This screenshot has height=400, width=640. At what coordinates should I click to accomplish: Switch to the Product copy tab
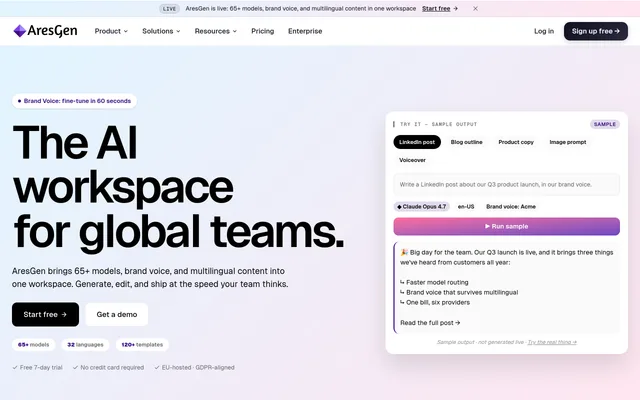point(516,142)
